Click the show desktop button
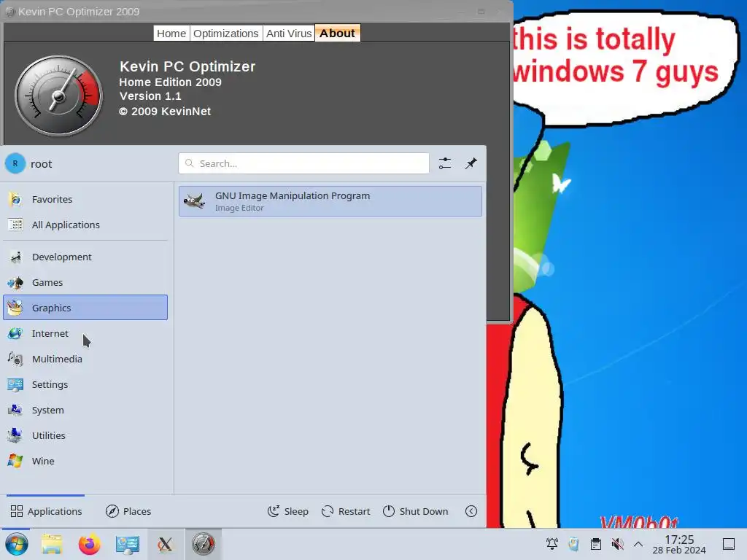This screenshot has width=747, height=560. (x=729, y=544)
